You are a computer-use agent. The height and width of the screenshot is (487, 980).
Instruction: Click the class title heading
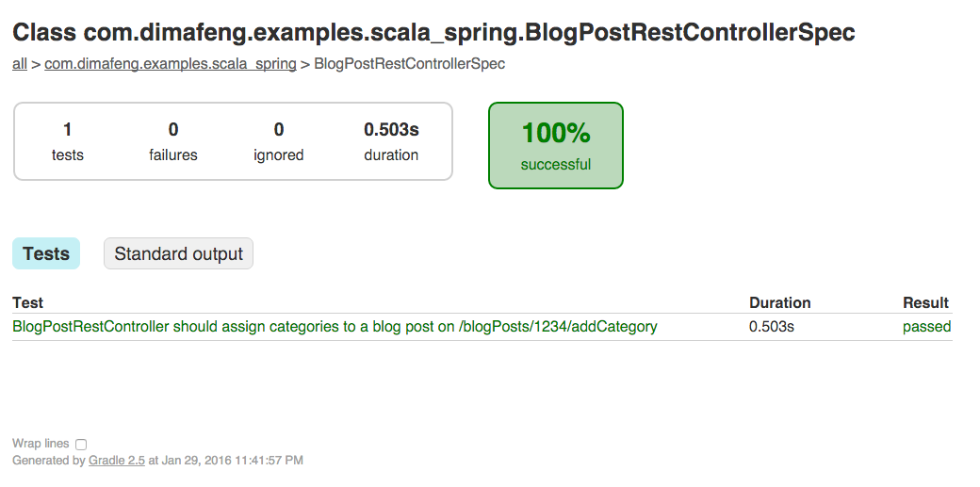(x=433, y=33)
